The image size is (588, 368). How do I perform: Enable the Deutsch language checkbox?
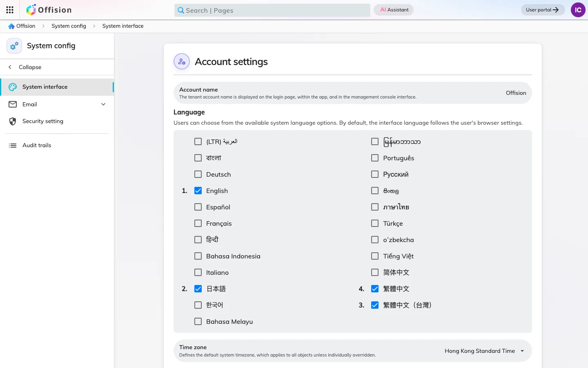click(x=198, y=174)
